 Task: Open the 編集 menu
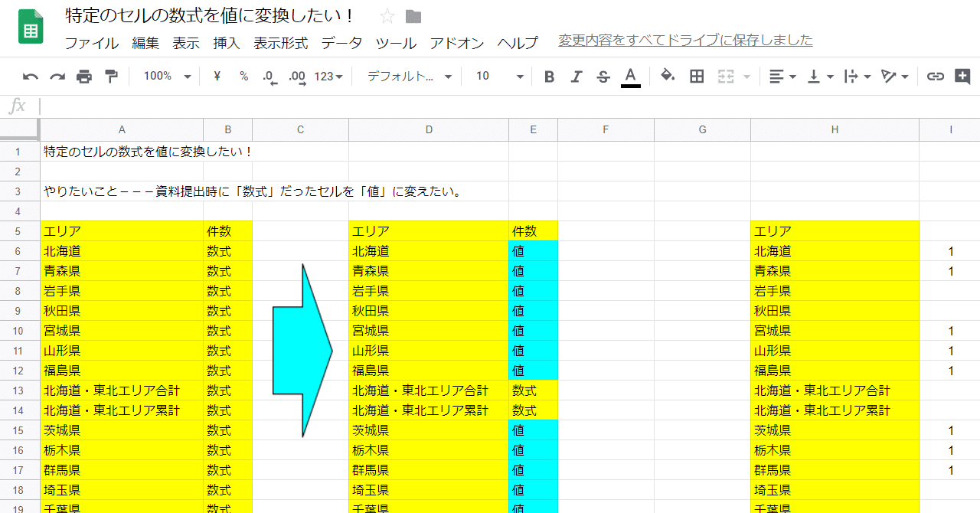coord(145,43)
